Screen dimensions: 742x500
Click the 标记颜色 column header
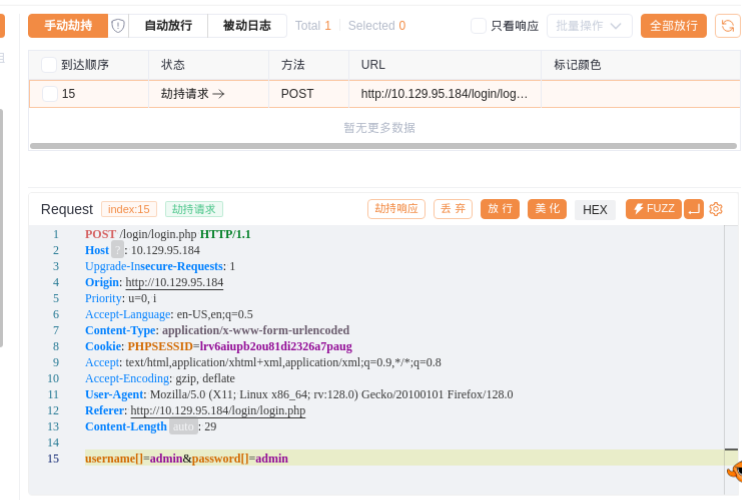(x=641, y=65)
